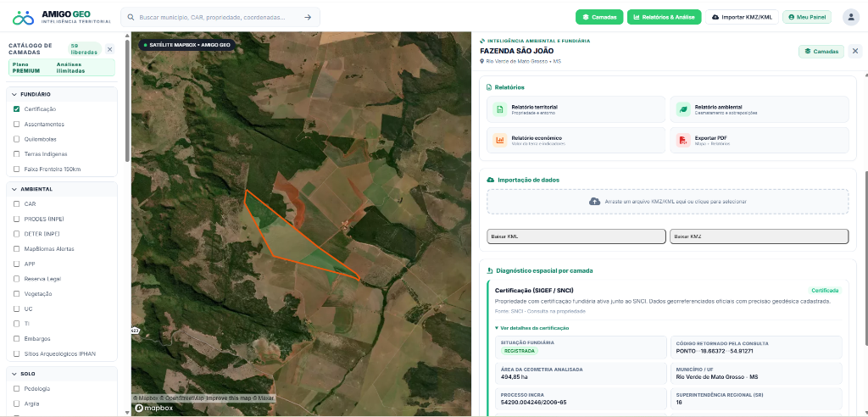Viewport: 868px width, 417px height.
Task: Click processo INCRA number 54290.004246/2006-65
Action: 534,402
